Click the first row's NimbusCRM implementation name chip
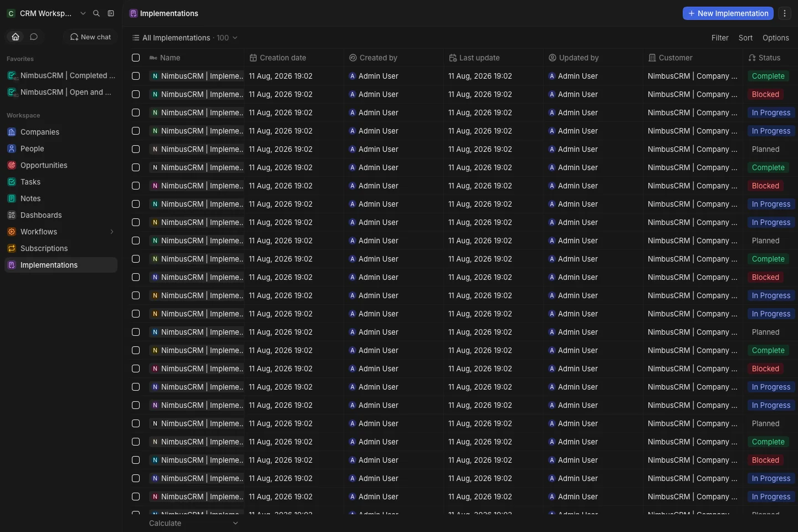This screenshot has width=798, height=532. (196, 76)
